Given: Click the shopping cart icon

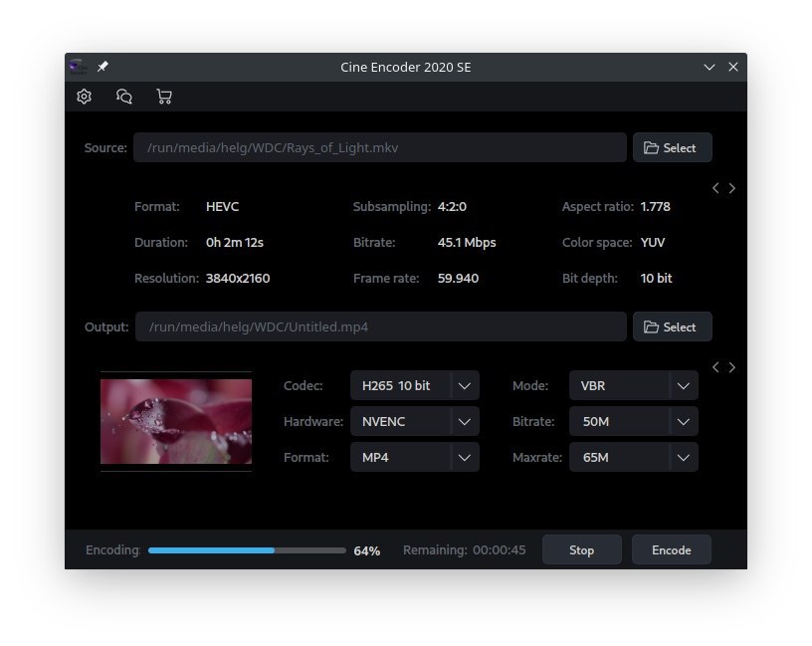Looking at the screenshot, I should [x=164, y=97].
